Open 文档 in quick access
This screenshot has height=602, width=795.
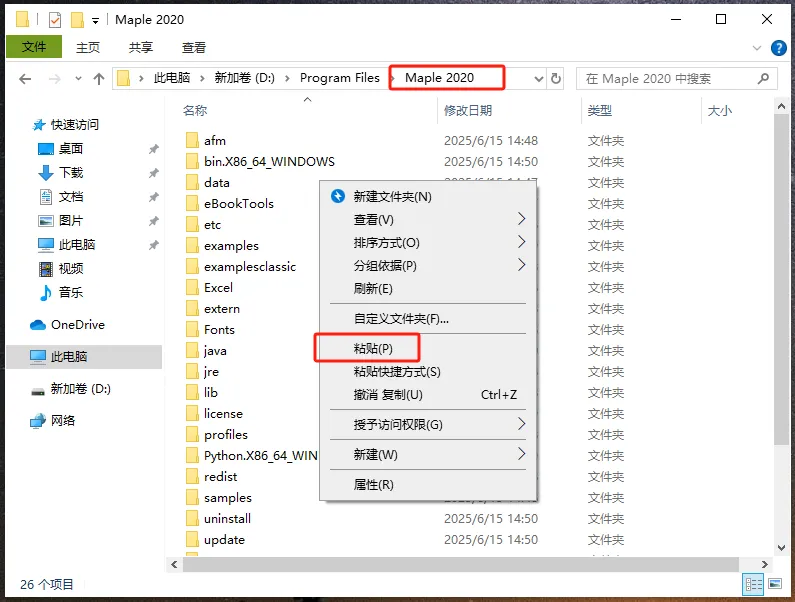coord(70,196)
